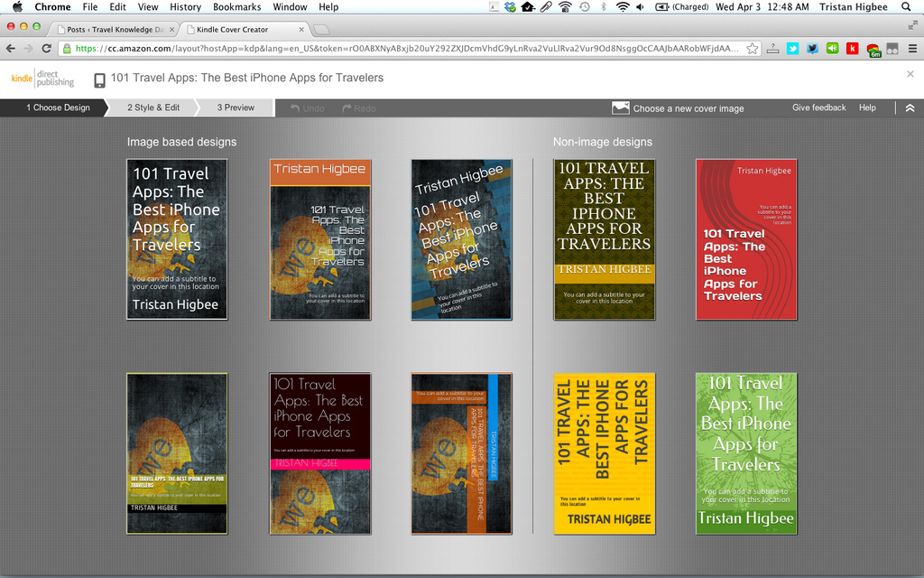Click the Kindle Direct Publishing logo
The width and height of the screenshot is (924, 578).
[x=43, y=79]
